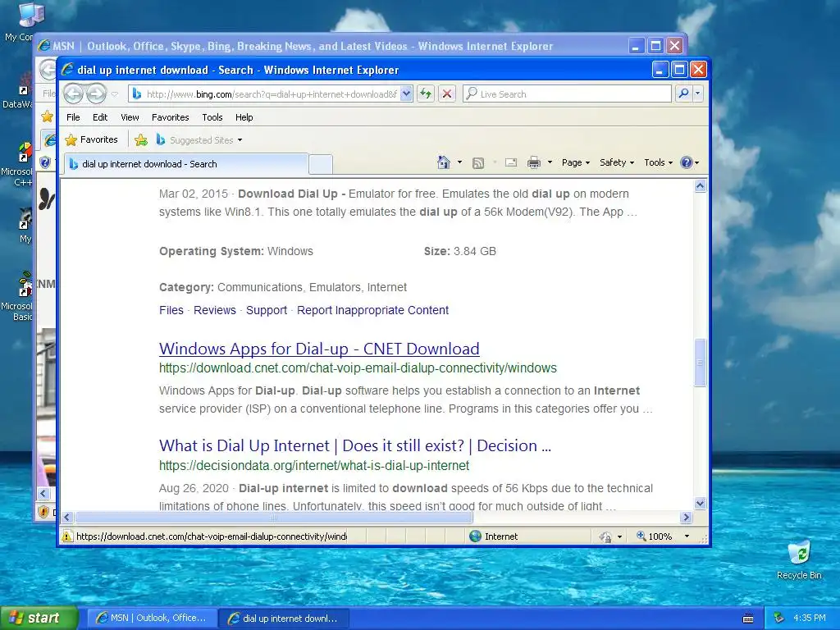
Task: Click the 100% zoom level button
Action: [654, 536]
